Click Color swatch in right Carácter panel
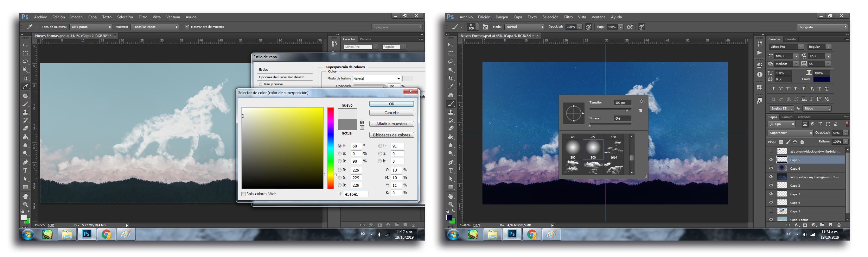This screenshot has height=257, width=868. 821,79
